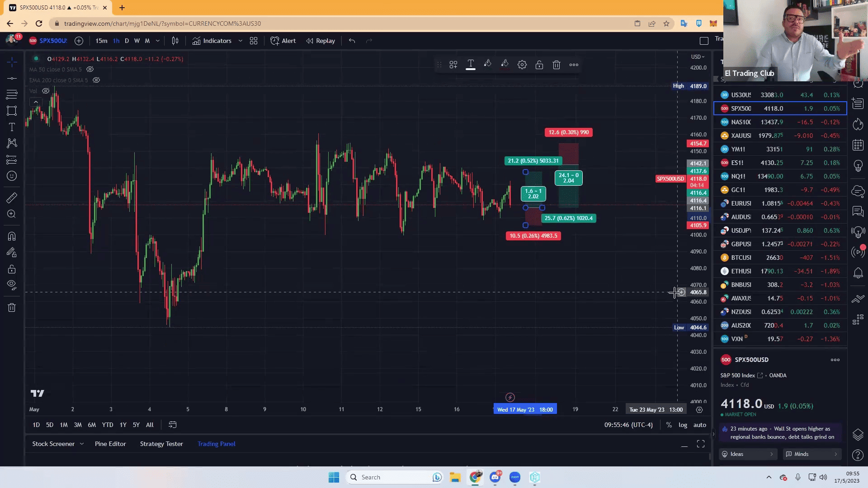Undo the last chart action

pyautogui.click(x=352, y=41)
